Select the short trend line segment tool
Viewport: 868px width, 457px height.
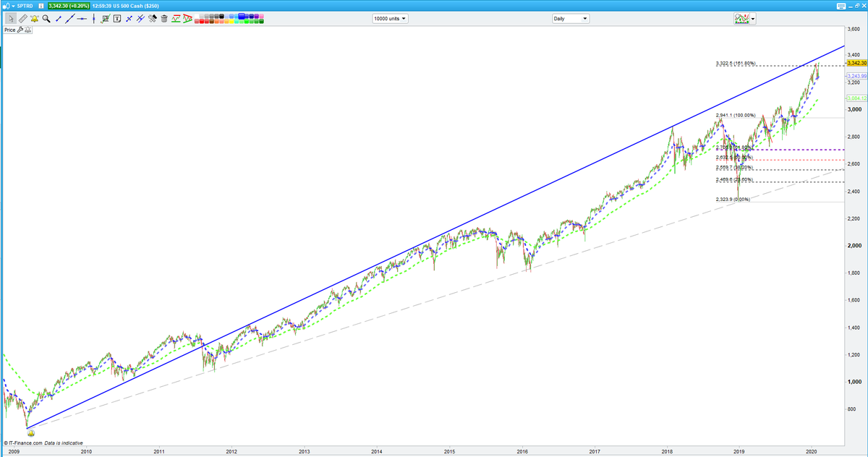click(x=58, y=18)
